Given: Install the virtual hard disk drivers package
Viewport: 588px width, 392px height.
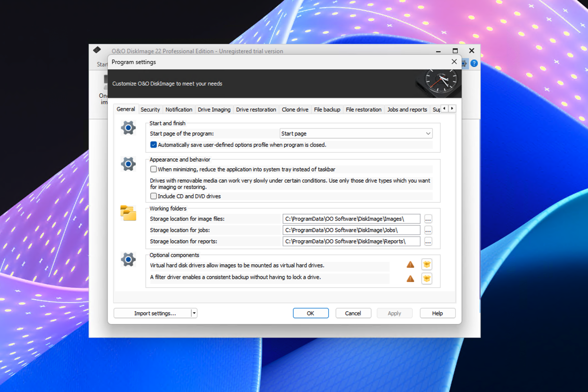Looking at the screenshot, I should [427, 265].
